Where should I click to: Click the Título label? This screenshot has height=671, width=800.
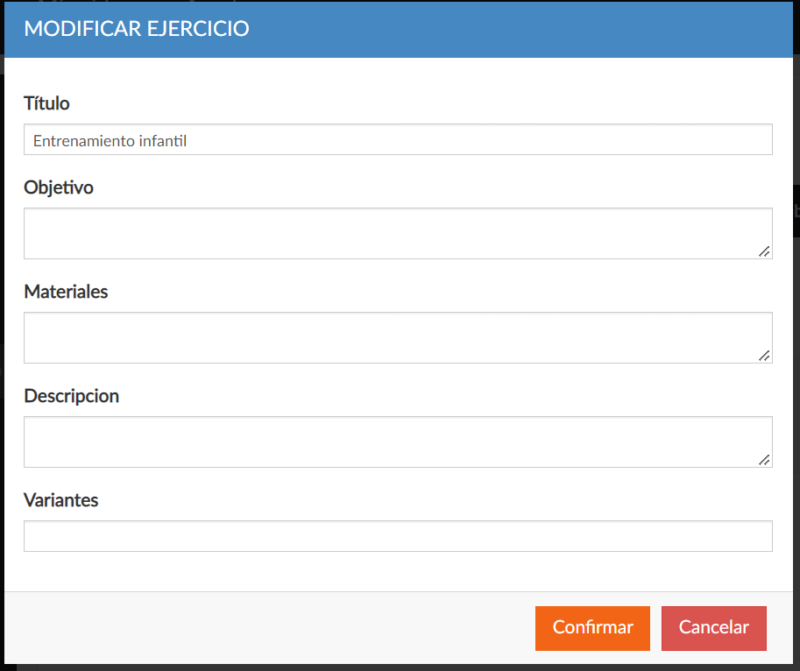tap(46, 103)
